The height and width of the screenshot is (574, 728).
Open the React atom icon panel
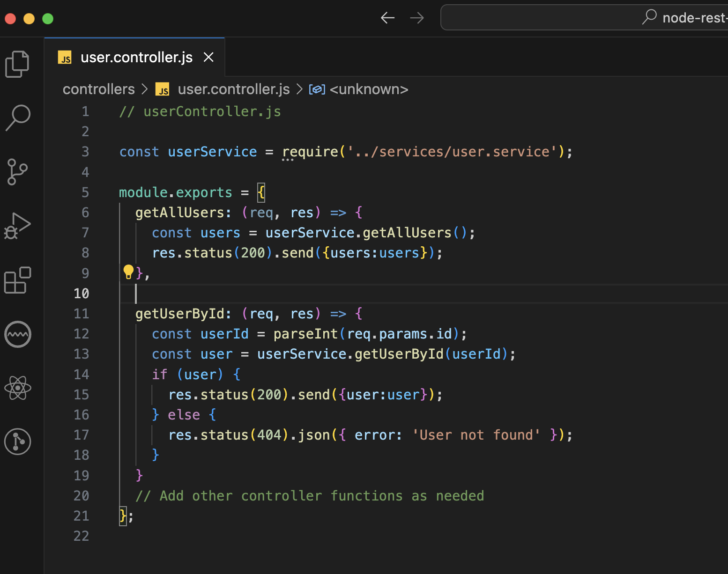(x=18, y=388)
